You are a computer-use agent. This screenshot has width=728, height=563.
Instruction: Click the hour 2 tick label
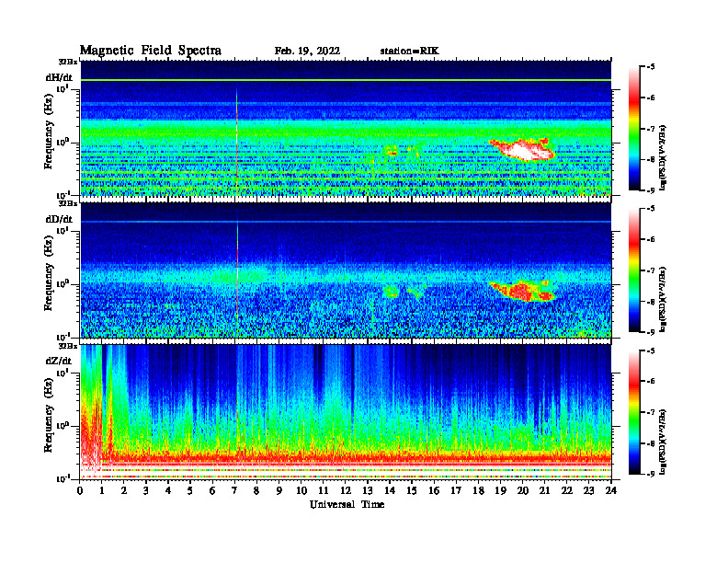click(124, 491)
